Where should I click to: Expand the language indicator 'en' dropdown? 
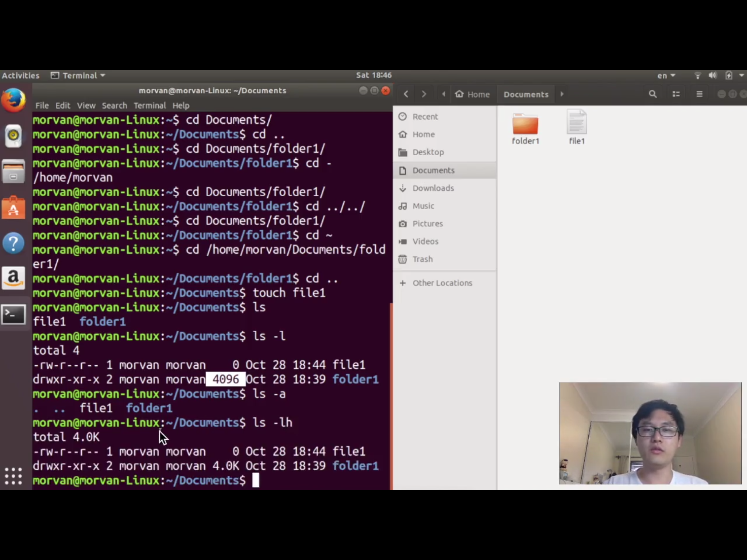pyautogui.click(x=665, y=75)
